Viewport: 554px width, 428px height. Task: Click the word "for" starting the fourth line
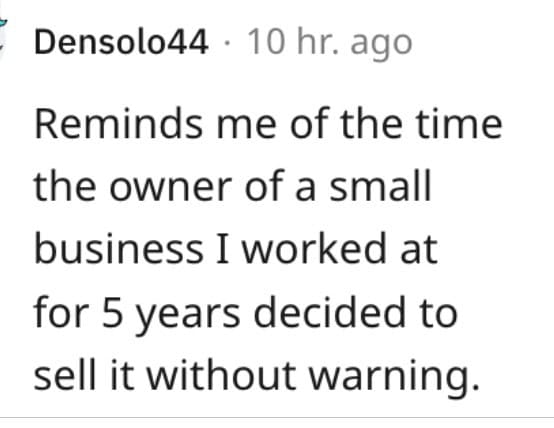[61, 311]
